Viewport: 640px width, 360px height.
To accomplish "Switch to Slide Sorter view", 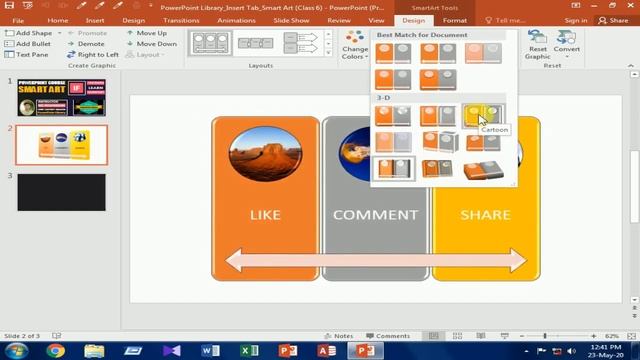I will click(x=457, y=336).
